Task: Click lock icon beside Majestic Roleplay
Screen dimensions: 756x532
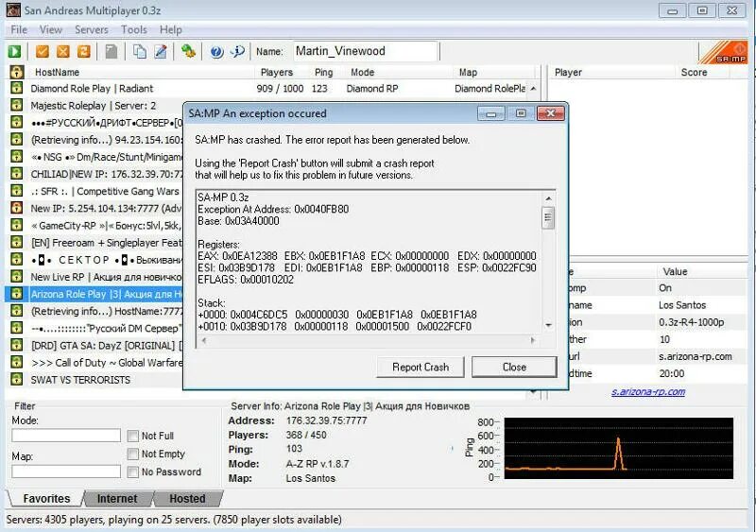Action: (x=16, y=105)
